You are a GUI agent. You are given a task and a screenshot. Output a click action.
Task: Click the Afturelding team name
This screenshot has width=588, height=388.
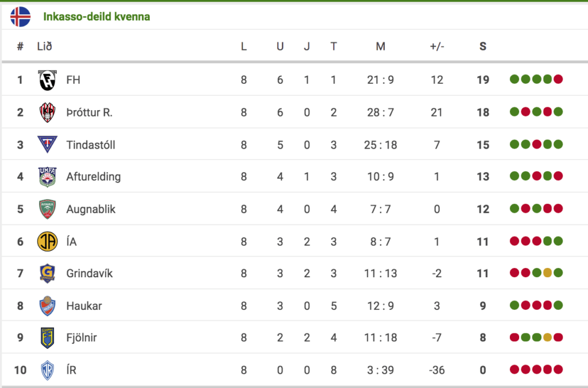click(94, 177)
